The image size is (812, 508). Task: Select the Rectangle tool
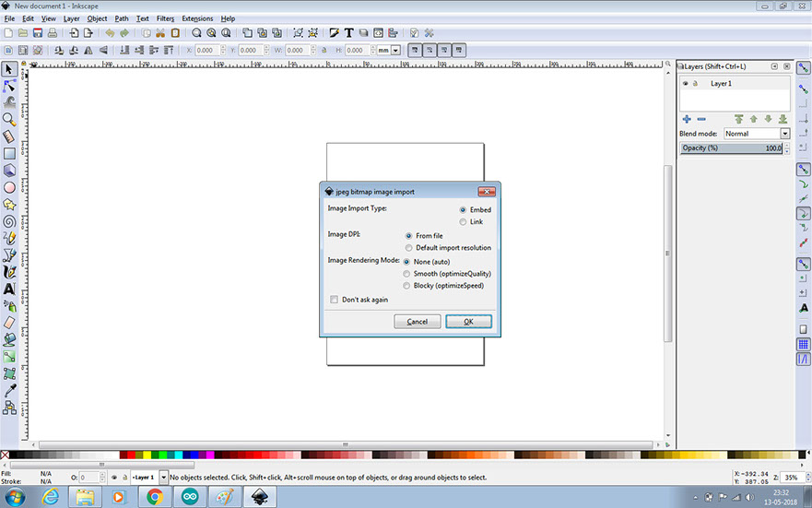tap(9, 154)
